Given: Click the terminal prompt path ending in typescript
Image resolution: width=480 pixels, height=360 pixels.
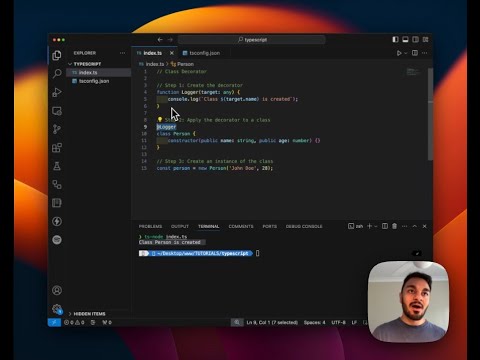Looking at the screenshot, I should [202, 253].
